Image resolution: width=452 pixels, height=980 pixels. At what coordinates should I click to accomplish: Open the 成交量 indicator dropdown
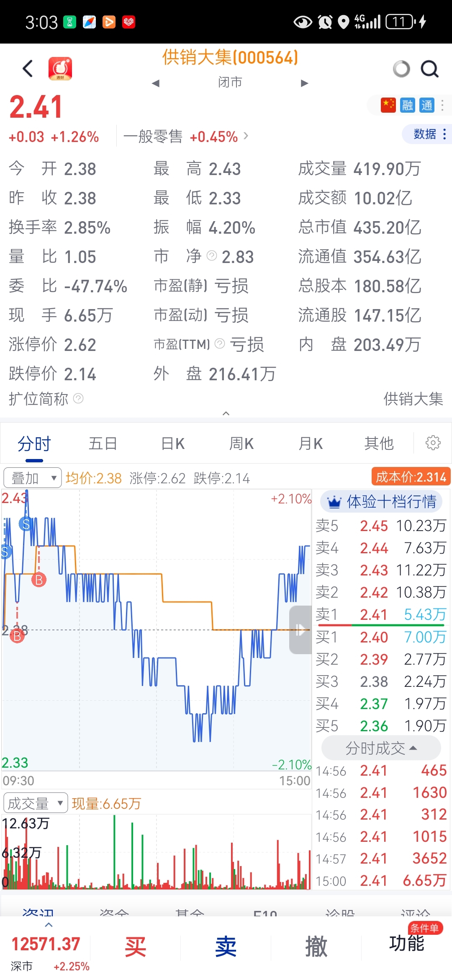(x=35, y=803)
